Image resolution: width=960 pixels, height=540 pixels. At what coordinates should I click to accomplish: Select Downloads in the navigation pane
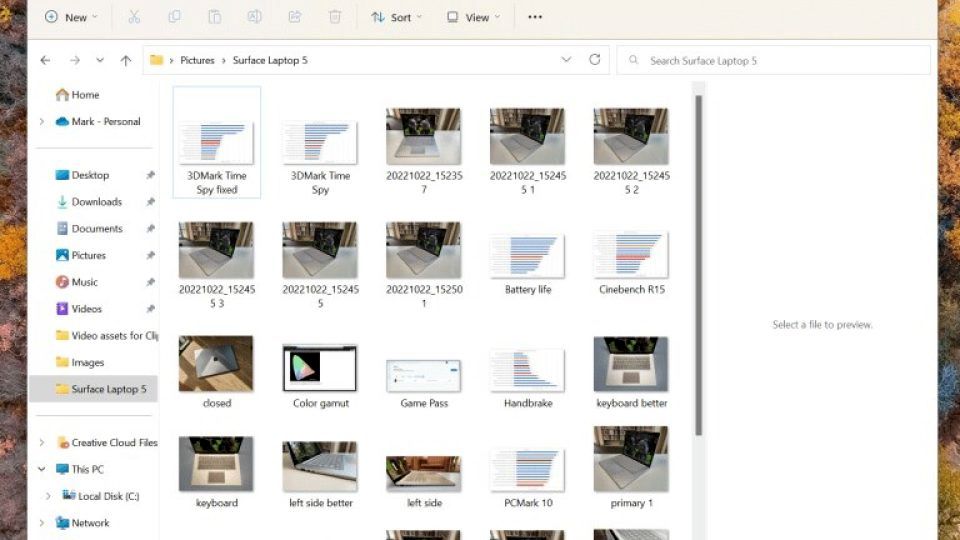pyautogui.click(x=96, y=202)
